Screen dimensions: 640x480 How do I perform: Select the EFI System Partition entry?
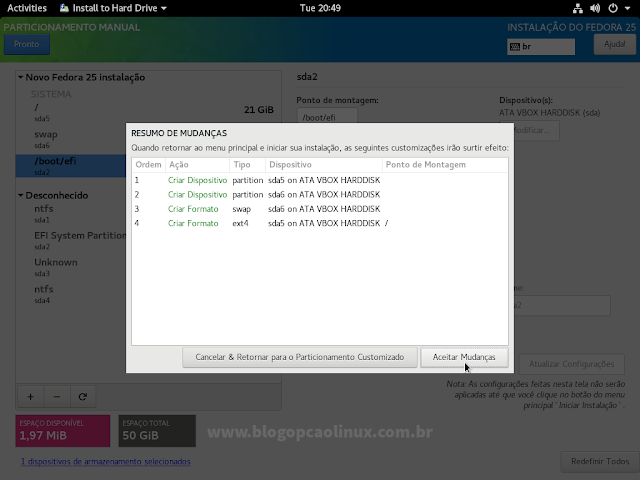(71, 240)
